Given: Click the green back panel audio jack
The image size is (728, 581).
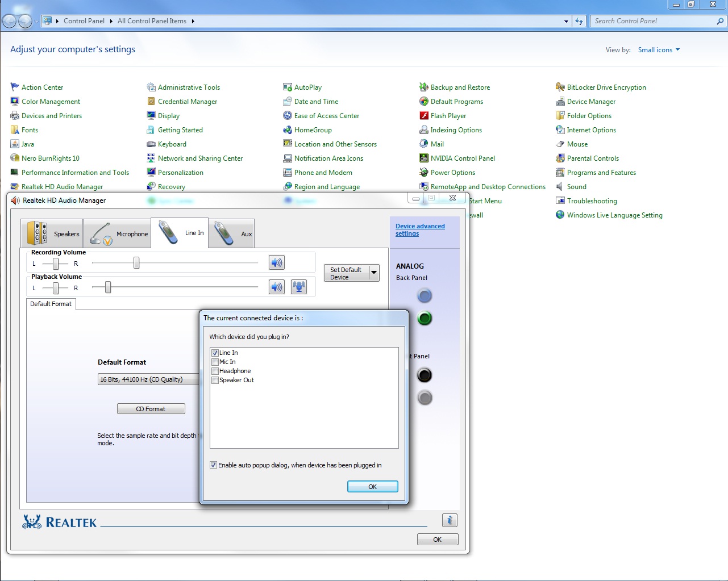Looking at the screenshot, I should (425, 318).
